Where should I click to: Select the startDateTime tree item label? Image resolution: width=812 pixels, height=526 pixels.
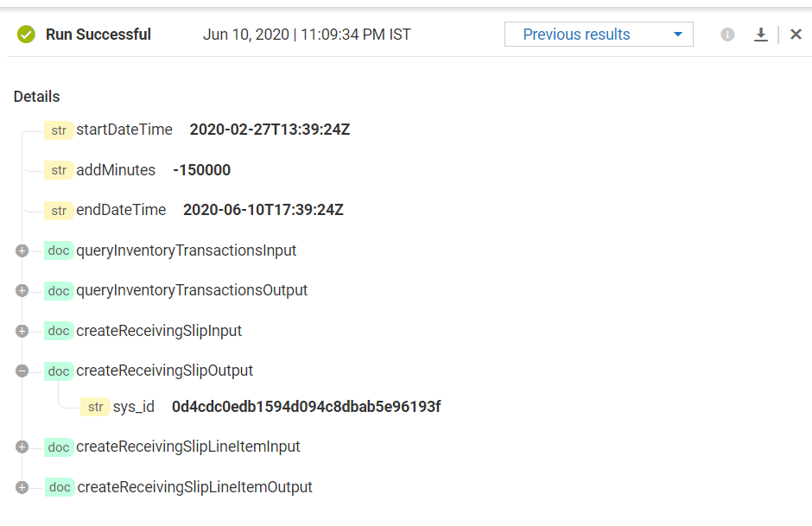click(x=124, y=130)
